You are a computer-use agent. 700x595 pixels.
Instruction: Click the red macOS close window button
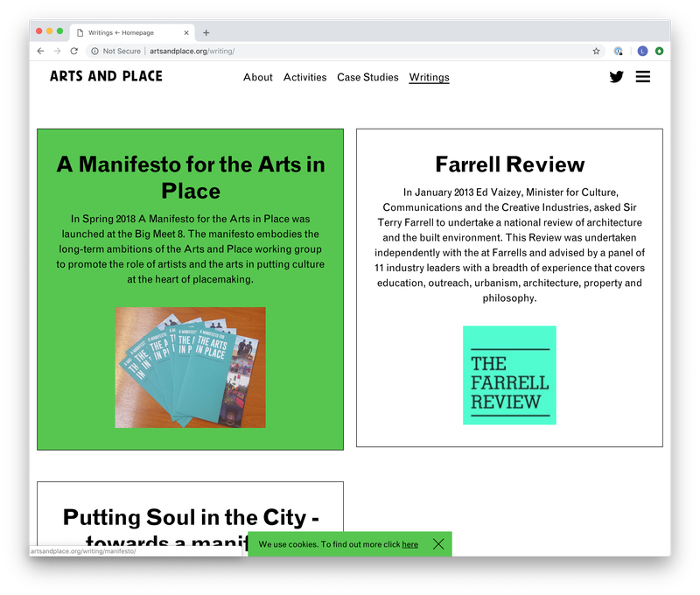click(38, 31)
